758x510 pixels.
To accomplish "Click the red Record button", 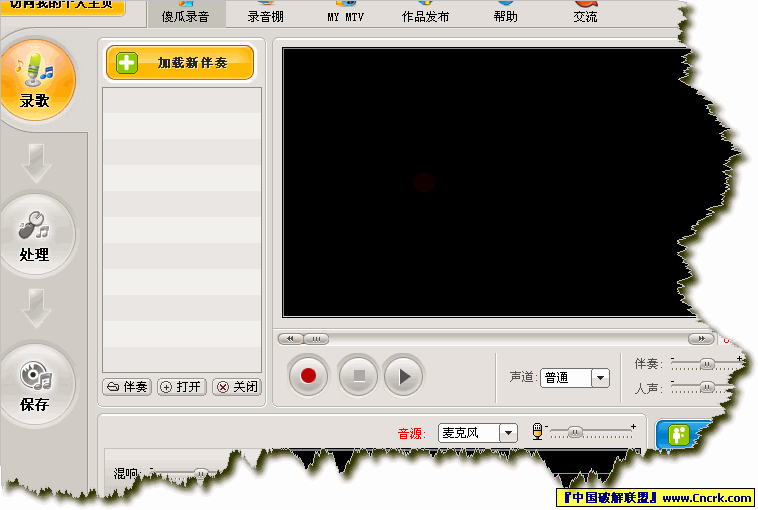I will 309,376.
